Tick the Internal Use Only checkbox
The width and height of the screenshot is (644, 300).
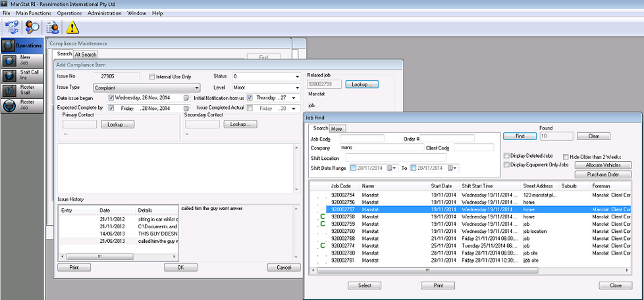click(x=153, y=76)
